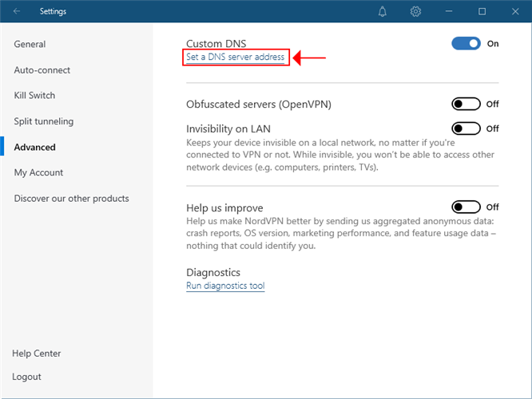Enable Obfuscated servers (OpenVPN) toggle

click(x=466, y=104)
